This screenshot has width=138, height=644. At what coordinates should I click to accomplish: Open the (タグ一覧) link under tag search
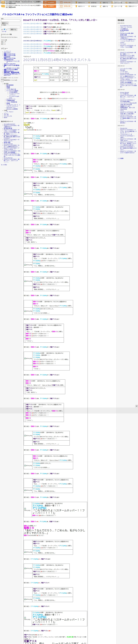(4, 31)
